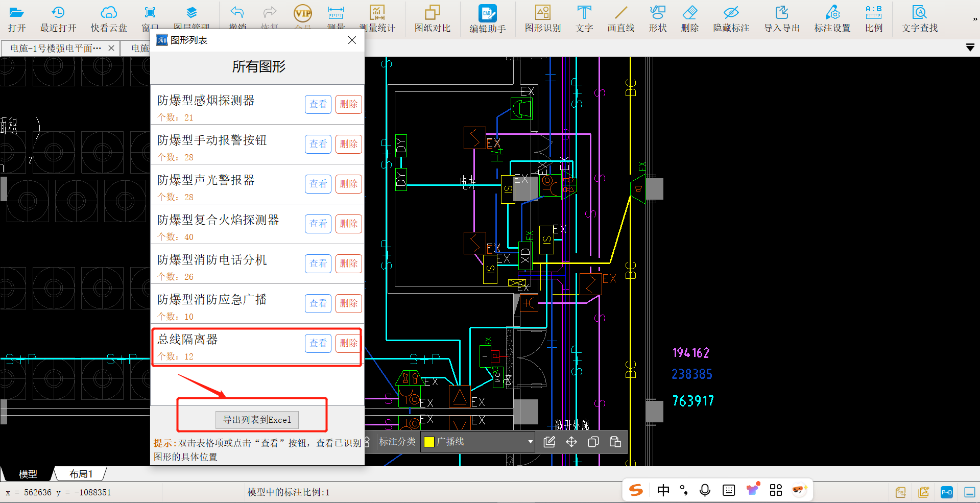Select the 删除 eraser tool in toolbar
This screenshot has height=503, width=980.
(690, 19)
